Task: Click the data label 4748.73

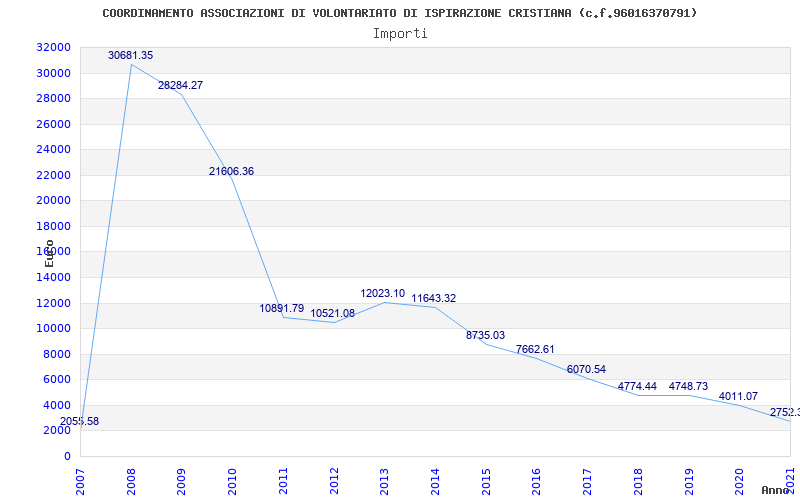Action: [x=688, y=386]
